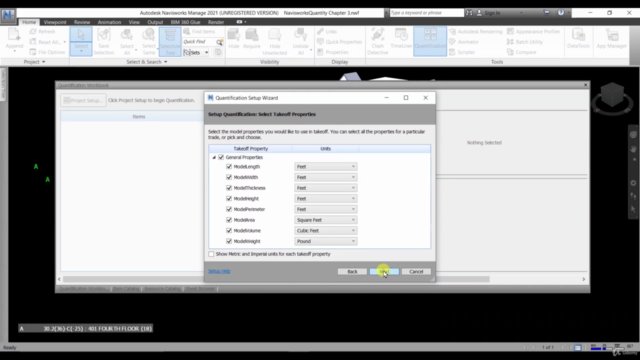The width and height of the screenshot is (640, 360).
Task: Click Project Setup in Quantification Workbook
Action: point(83,100)
